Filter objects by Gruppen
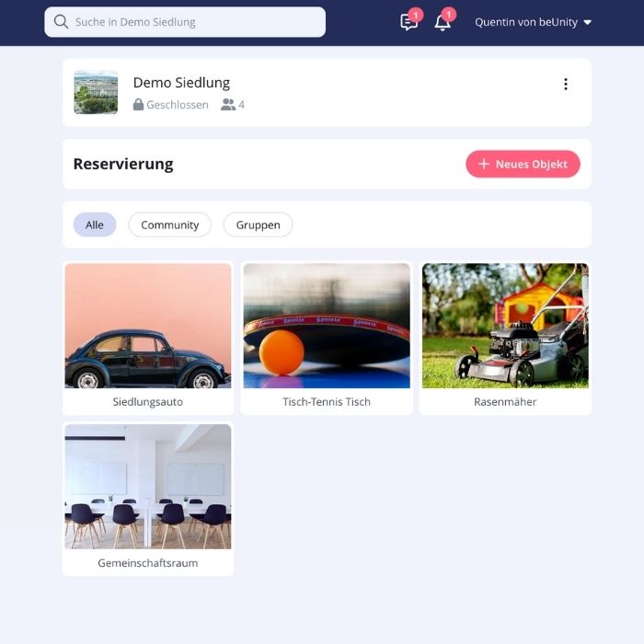The height and width of the screenshot is (644, 644). (258, 224)
